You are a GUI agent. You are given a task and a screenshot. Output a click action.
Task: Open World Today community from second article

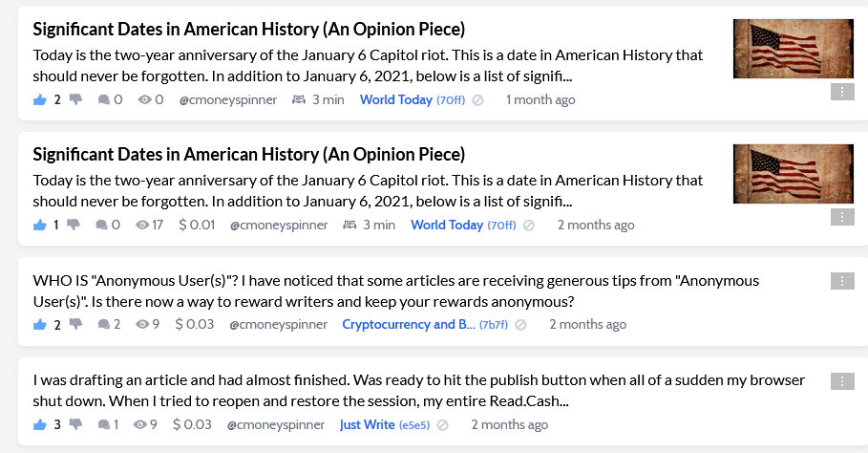tap(447, 225)
